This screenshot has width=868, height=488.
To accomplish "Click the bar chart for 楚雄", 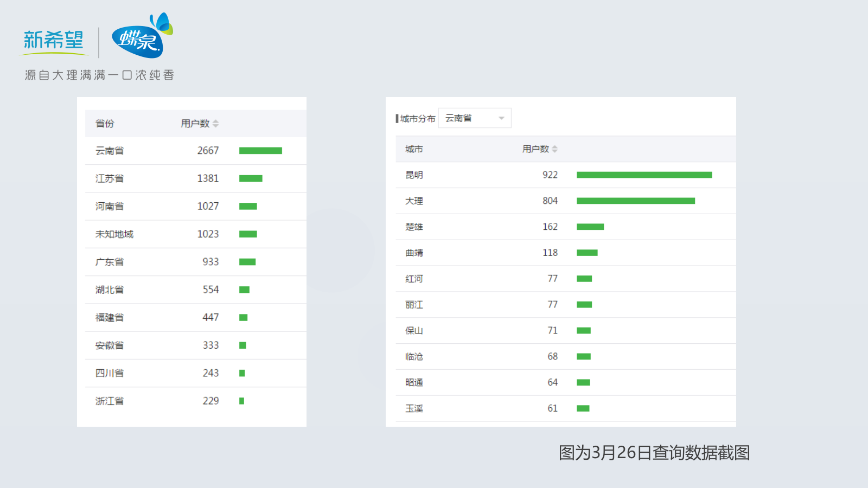I will tap(590, 227).
